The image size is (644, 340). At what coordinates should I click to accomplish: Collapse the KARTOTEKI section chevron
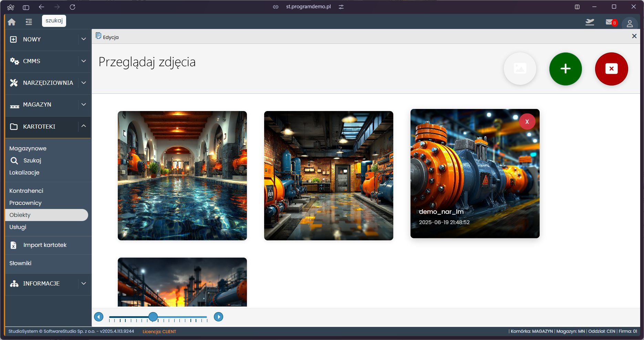tap(83, 126)
